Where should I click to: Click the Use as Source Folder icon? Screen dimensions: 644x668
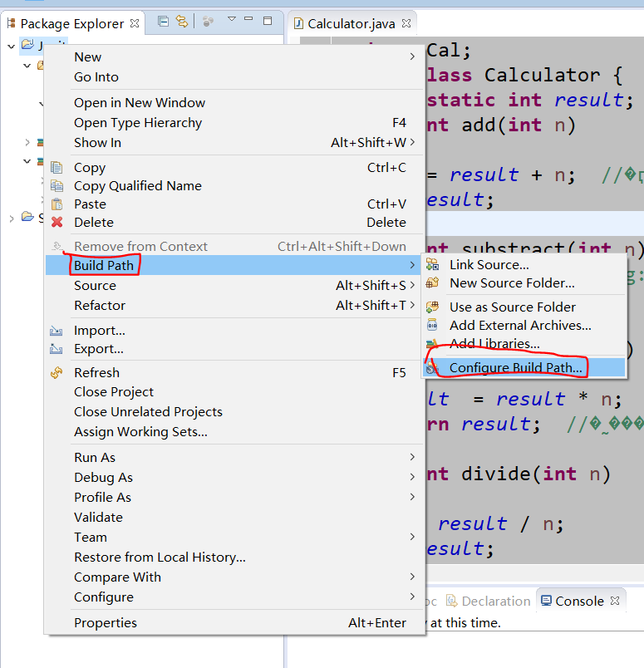432,307
